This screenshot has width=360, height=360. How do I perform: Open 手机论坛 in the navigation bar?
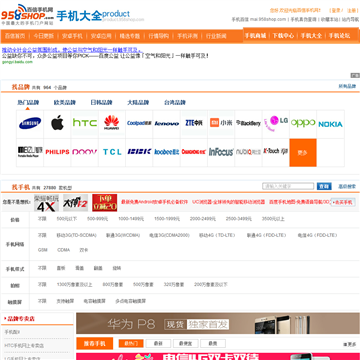coord(339,36)
